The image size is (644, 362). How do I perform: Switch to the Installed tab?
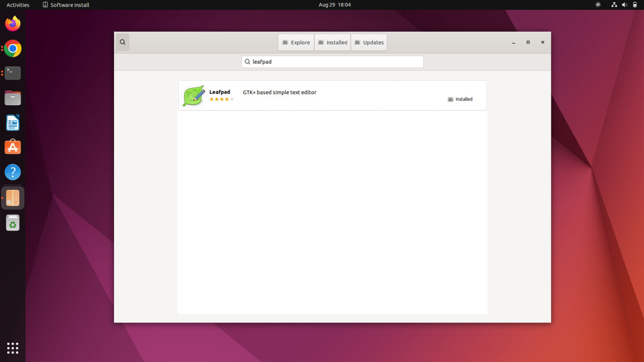click(332, 42)
